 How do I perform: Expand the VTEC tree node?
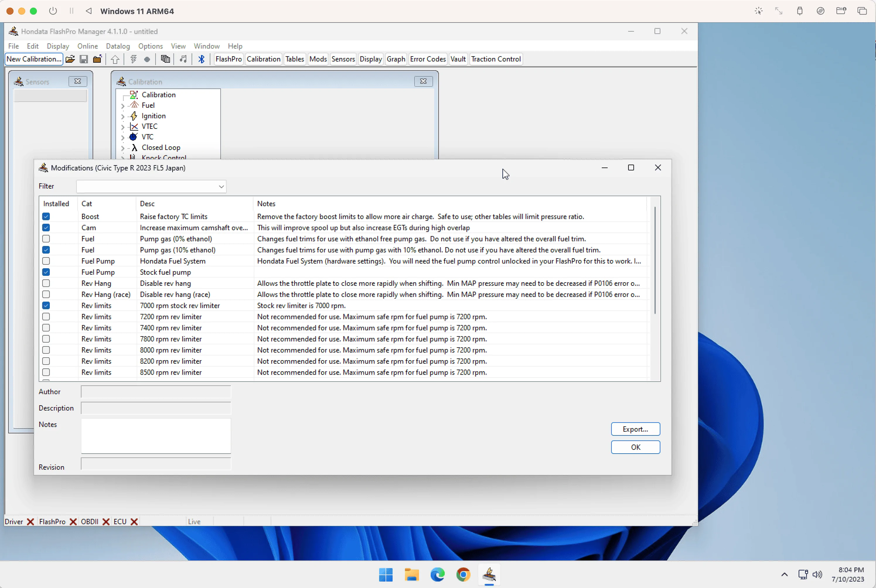coord(123,127)
